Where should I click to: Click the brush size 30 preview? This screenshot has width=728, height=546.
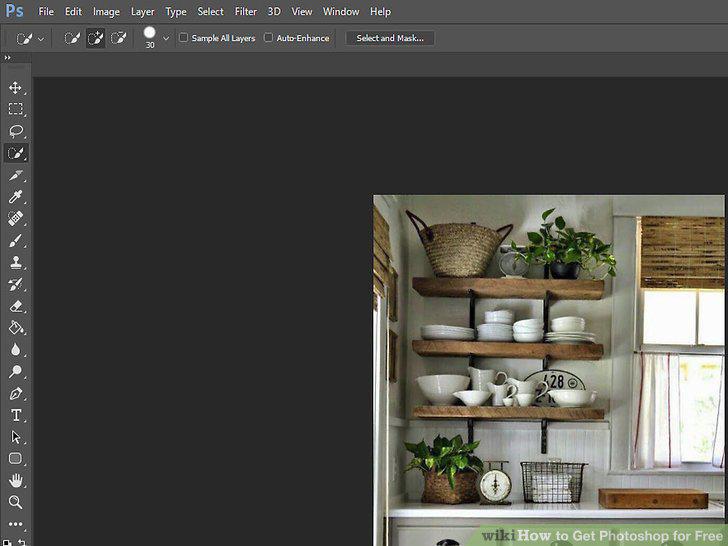click(150, 37)
